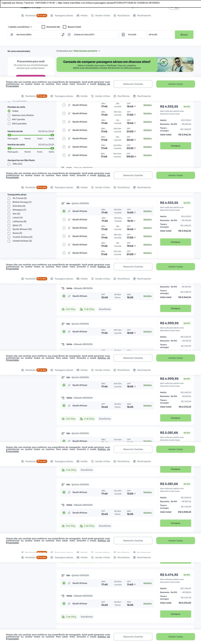Click pin icon of the 24h 50m flight
The image size is (201, 644).
[x=69, y=147]
